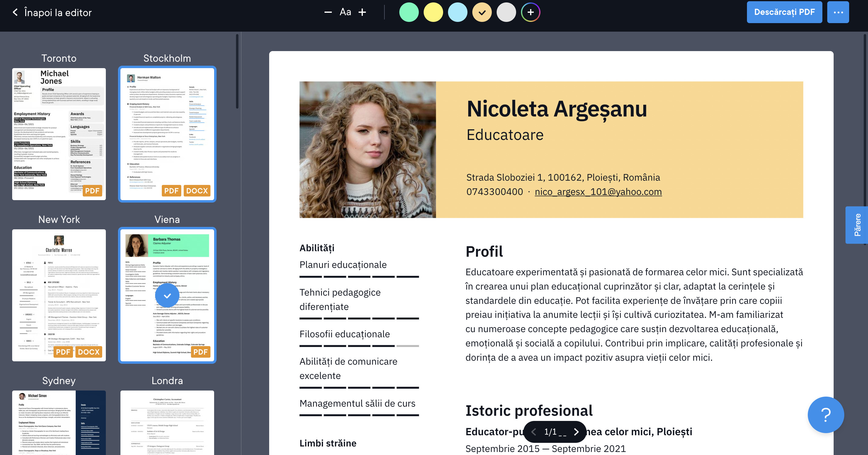Select the green accent color
Image resolution: width=868 pixels, height=455 pixels.
point(409,12)
